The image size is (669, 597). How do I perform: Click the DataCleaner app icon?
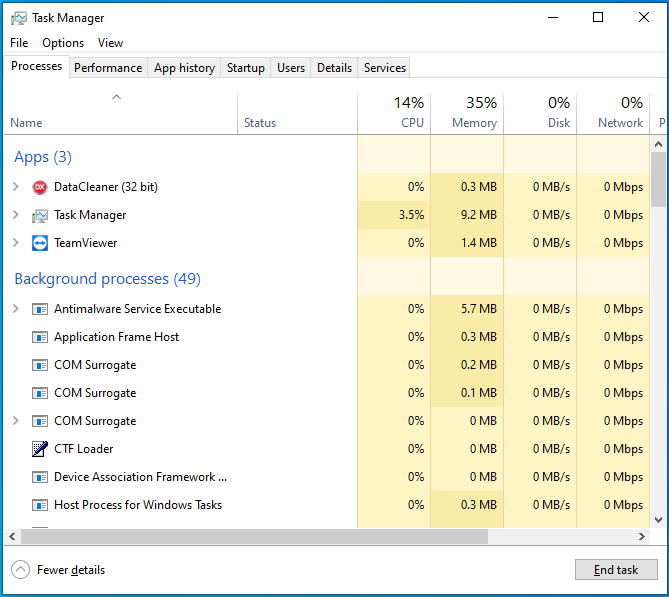click(x=40, y=187)
